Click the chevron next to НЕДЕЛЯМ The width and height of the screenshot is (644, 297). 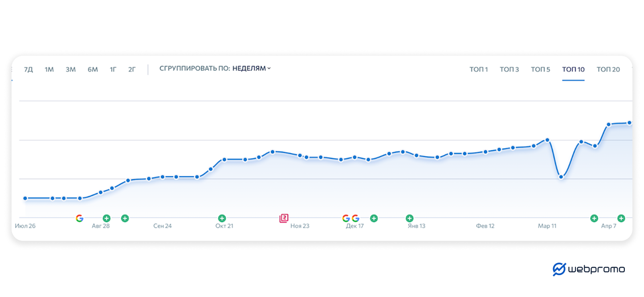click(x=269, y=69)
